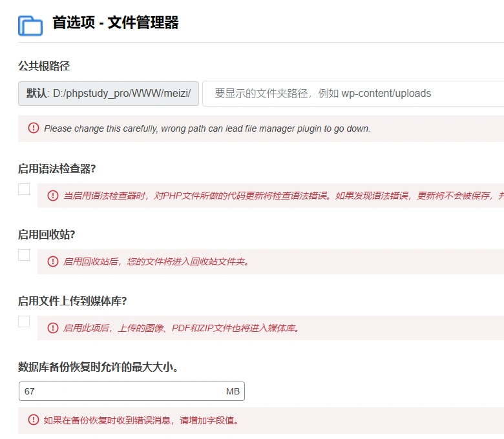The height and width of the screenshot is (439, 504).
Task: Check the 启用文件上传到媒体库 checkbox
Action: (24, 322)
